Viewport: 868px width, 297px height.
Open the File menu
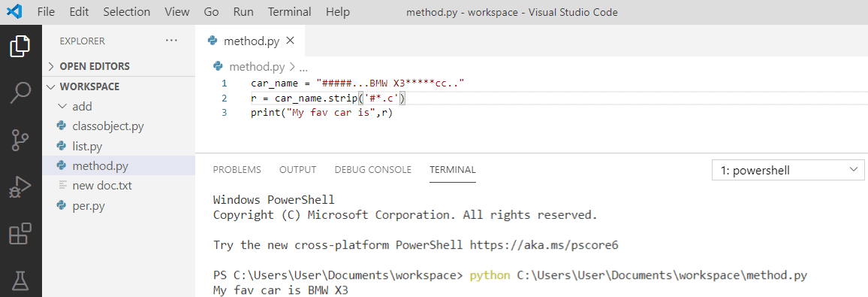click(x=46, y=11)
